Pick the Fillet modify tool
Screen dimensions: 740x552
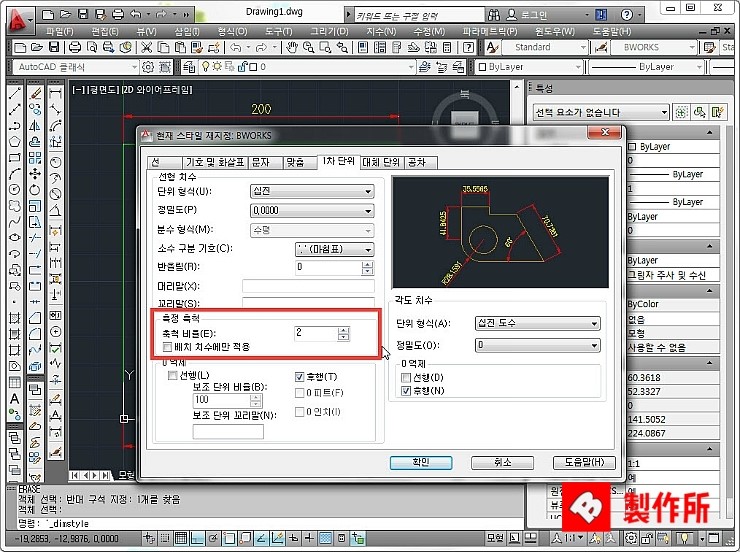[35, 334]
